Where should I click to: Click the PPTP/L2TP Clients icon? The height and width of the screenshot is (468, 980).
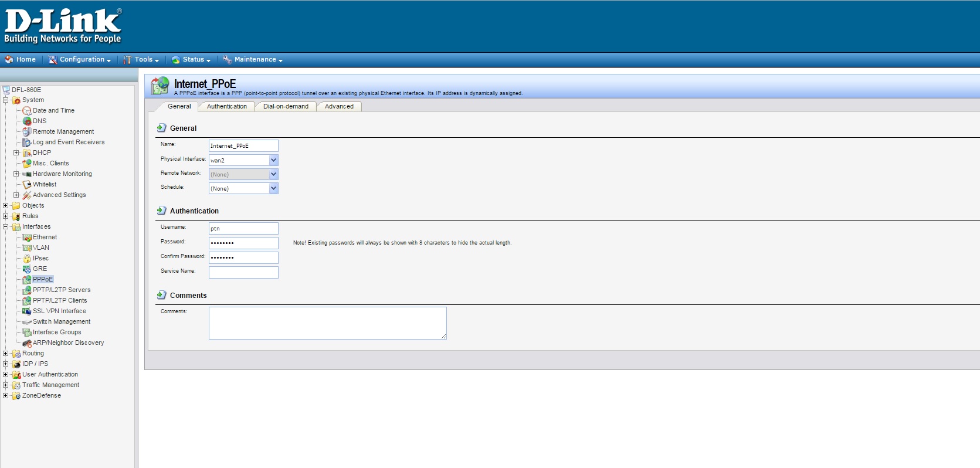coord(27,301)
